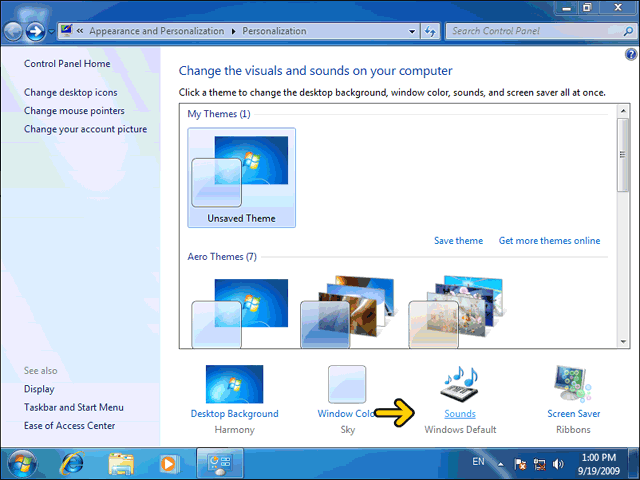
Task: Click the Forward navigation arrow
Action: pyautogui.click(x=36, y=31)
